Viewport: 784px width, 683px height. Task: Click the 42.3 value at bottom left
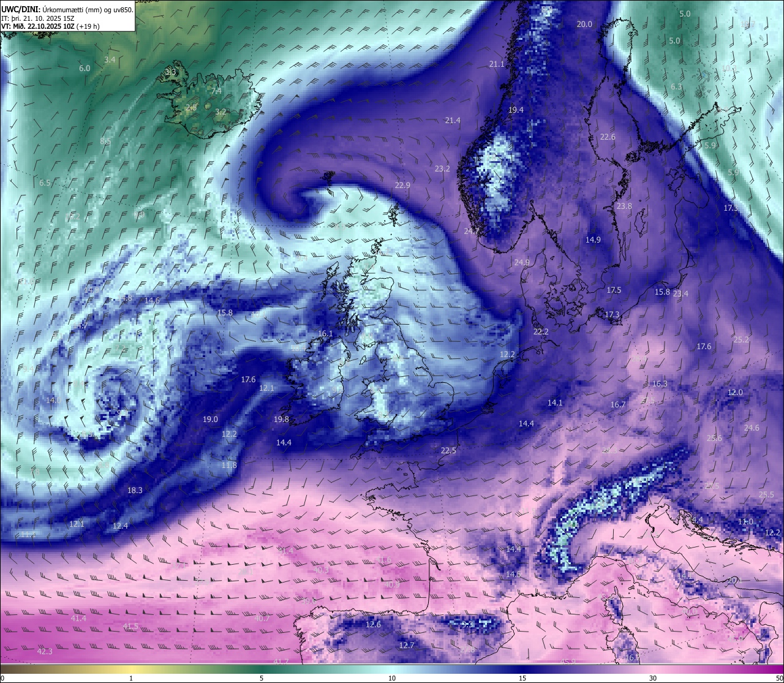coord(45,652)
